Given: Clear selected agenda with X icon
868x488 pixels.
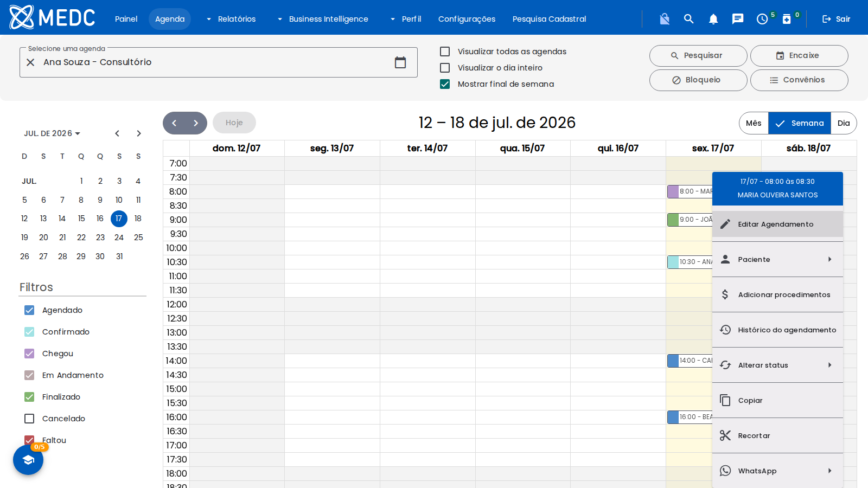Looking at the screenshot, I should click(31, 62).
